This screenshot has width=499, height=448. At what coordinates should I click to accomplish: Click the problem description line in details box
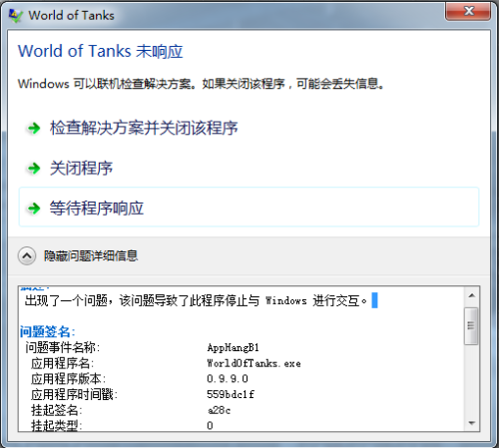click(196, 300)
